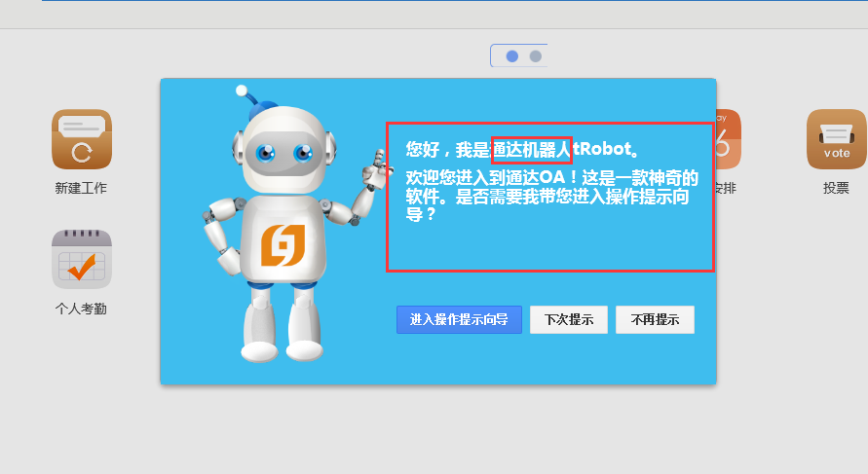This screenshot has width=868, height=474.
Task: Open the 个人考勤 calendar icon
Action: click(x=82, y=260)
